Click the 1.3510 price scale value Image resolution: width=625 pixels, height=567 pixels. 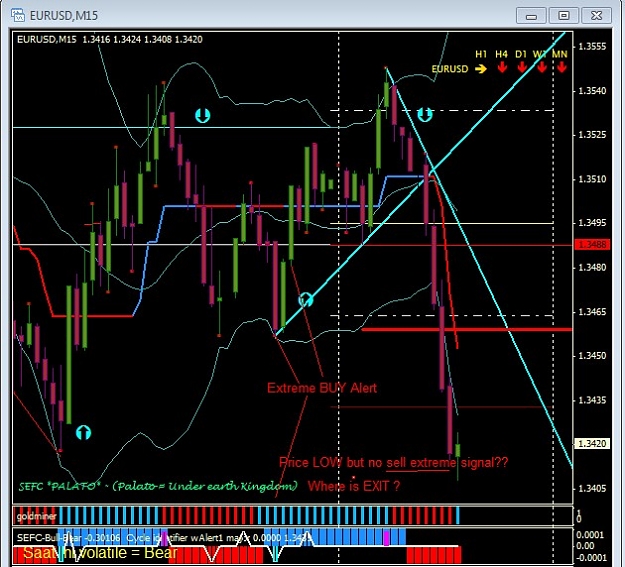(592, 179)
